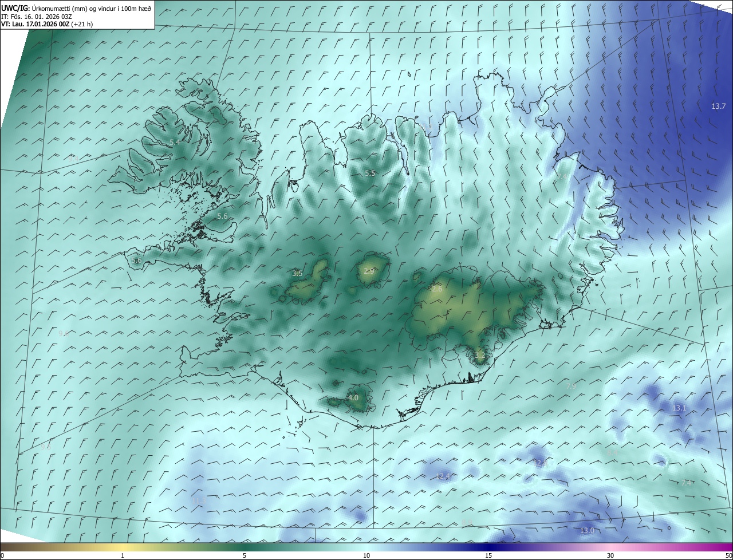
Task: Select the colour scale tick label 50
Action: click(728, 555)
